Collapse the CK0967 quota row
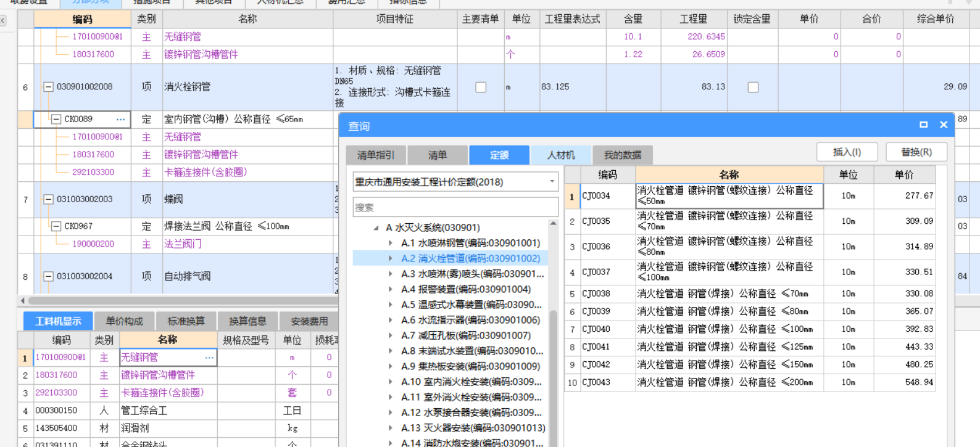 coord(56,226)
